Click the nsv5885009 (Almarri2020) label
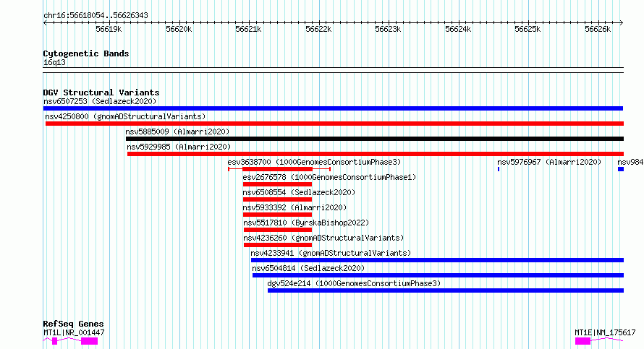The width and height of the screenshot is (644, 349). point(177,132)
